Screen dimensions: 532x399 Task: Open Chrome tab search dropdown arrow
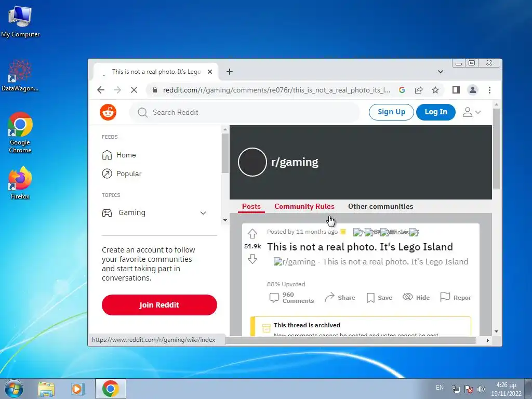tap(441, 72)
